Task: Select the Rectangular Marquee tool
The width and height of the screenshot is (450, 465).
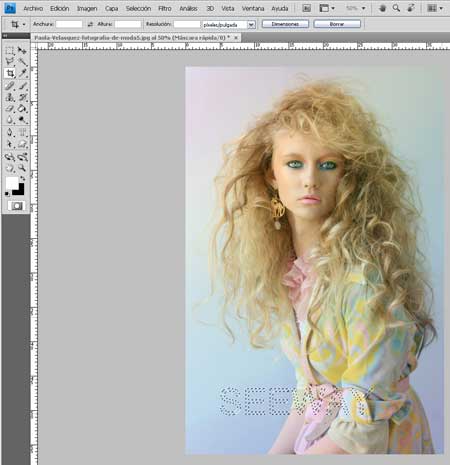Action: point(10,51)
